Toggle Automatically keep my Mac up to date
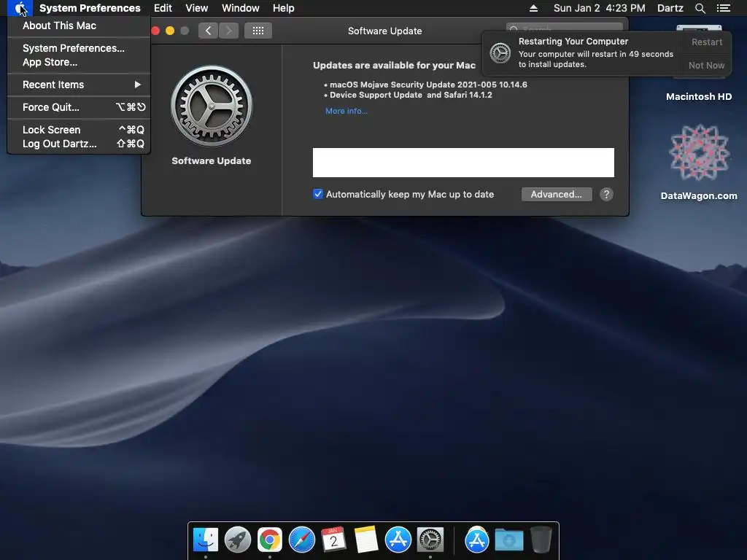The image size is (747, 560). click(x=318, y=194)
